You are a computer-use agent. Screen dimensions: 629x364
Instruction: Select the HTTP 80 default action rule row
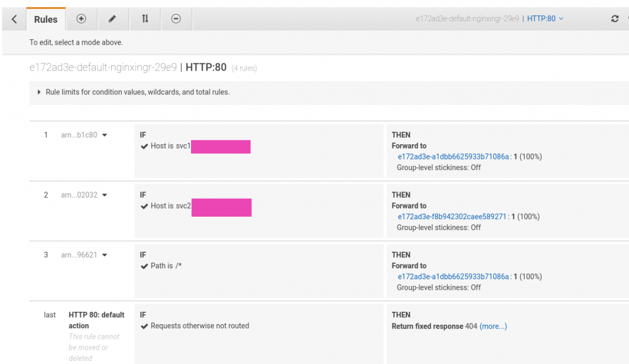97,320
